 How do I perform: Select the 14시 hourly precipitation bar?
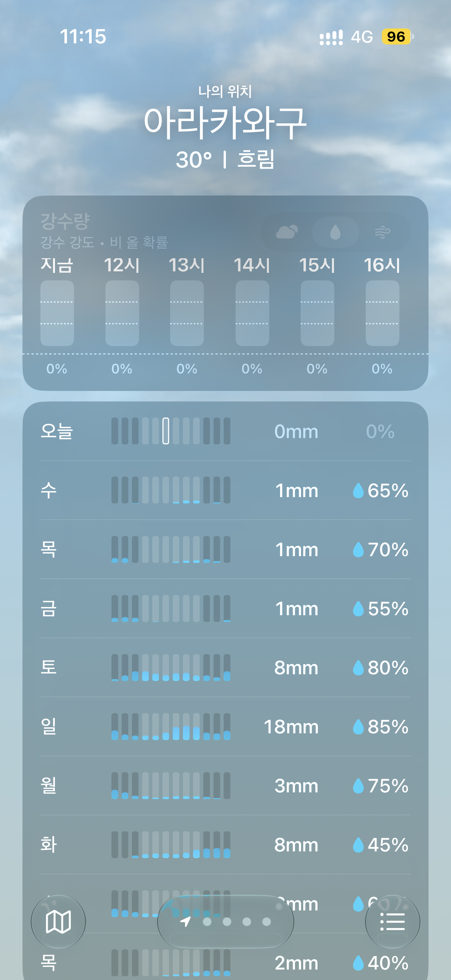(252, 313)
